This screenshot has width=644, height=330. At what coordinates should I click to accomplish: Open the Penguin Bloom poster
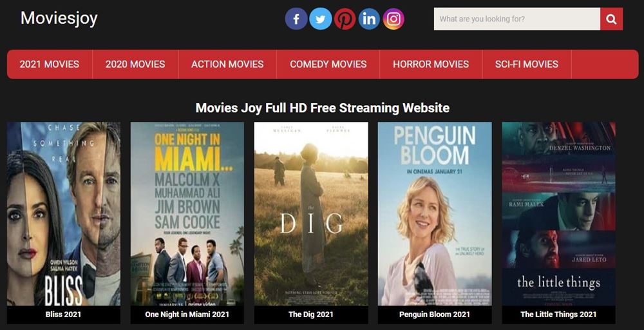(435, 213)
